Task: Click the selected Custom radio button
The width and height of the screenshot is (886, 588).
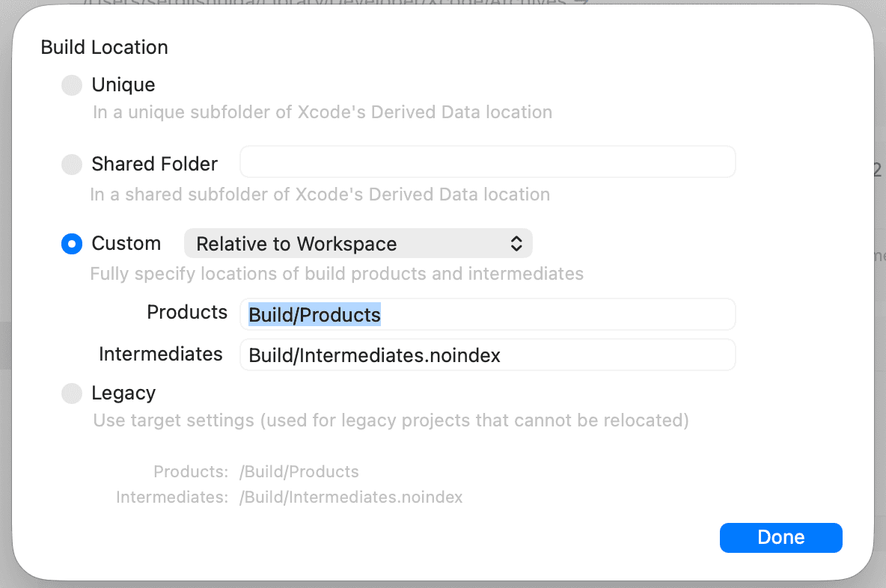Action: [x=72, y=244]
